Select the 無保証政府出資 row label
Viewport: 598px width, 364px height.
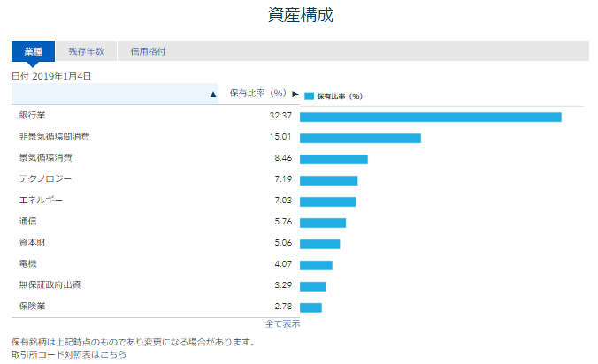pos(50,284)
